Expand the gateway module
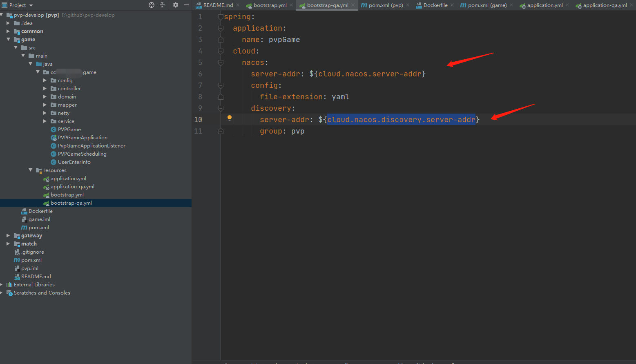 [x=8, y=236]
